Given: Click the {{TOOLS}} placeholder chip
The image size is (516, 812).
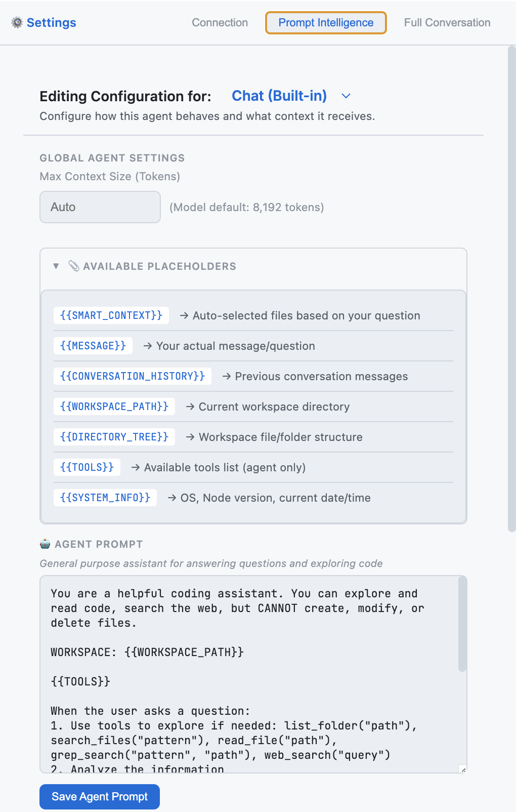Looking at the screenshot, I should 87,467.
